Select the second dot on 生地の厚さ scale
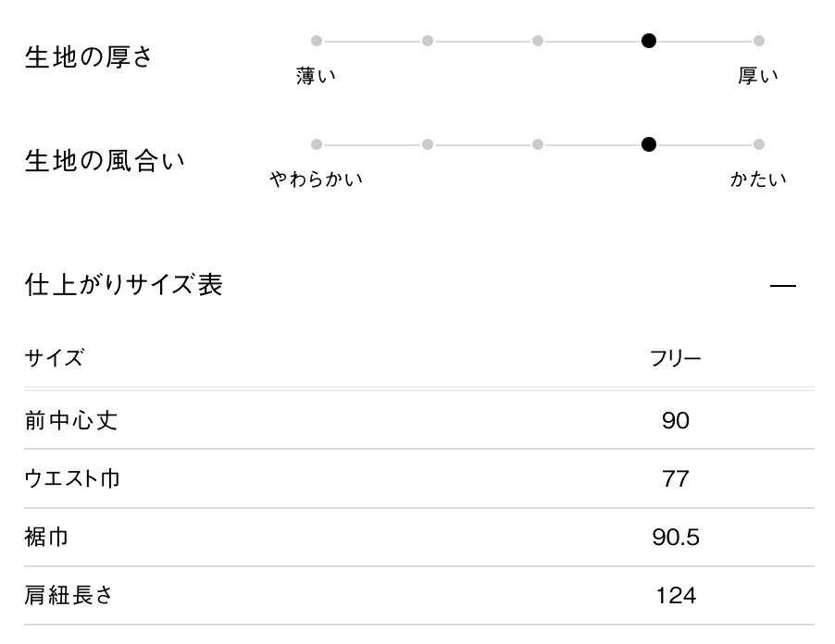 [x=428, y=41]
